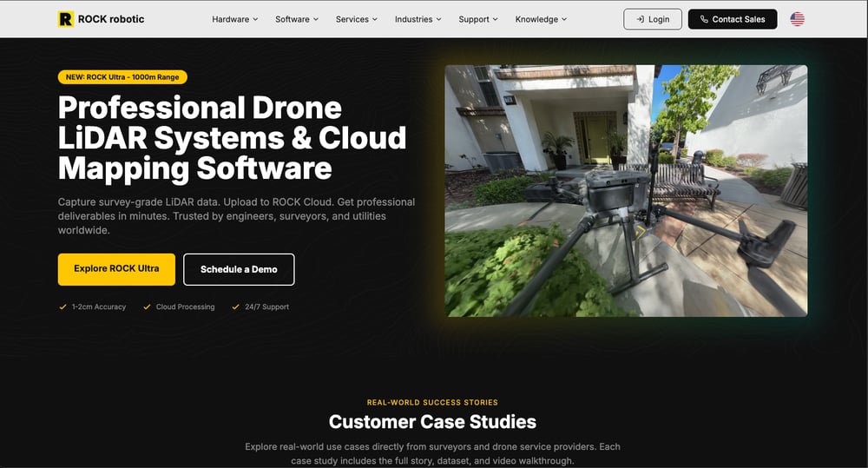Screen dimensions: 868x468
Task: Click the NEW: ROCK Ultra 1000m Range badge
Action: [122, 77]
